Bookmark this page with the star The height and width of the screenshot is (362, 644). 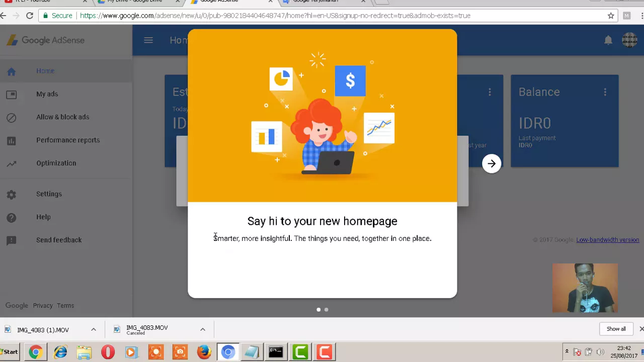(611, 16)
